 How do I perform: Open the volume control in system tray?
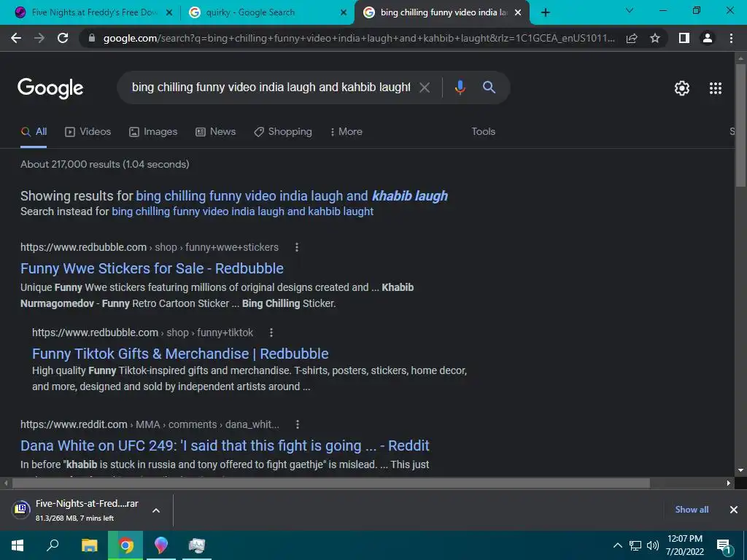point(653,545)
